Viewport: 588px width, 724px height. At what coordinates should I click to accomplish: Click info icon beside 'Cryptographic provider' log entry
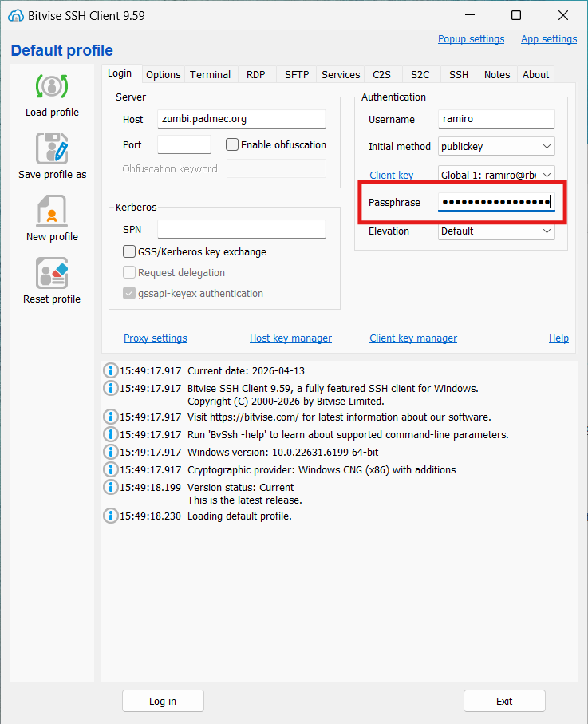click(x=110, y=469)
